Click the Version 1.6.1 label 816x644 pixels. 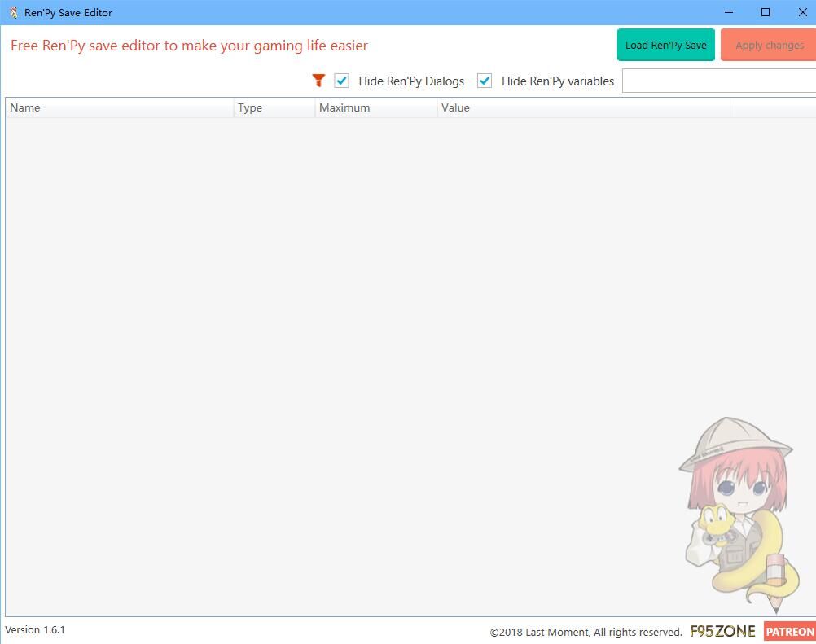click(35, 629)
